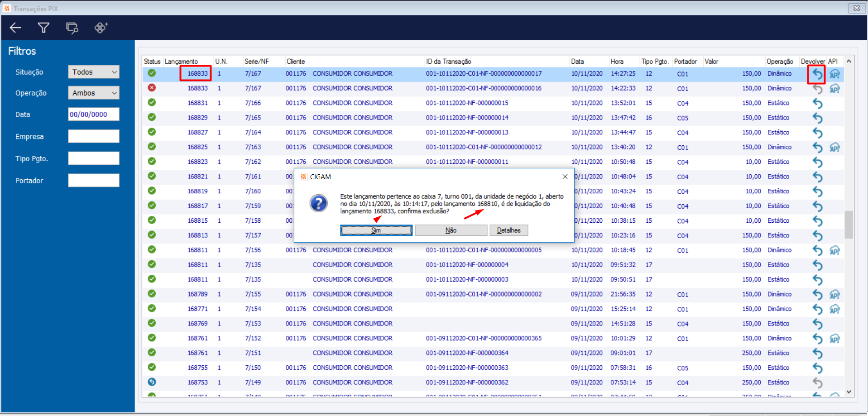The image size is (868, 416).
Task: Click the Portador filter input field
Action: tap(94, 181)
